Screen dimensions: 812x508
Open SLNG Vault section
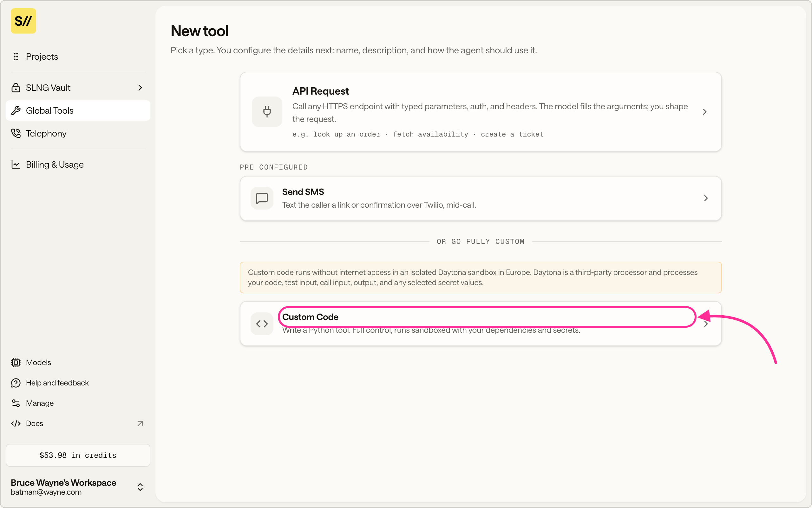78,88
